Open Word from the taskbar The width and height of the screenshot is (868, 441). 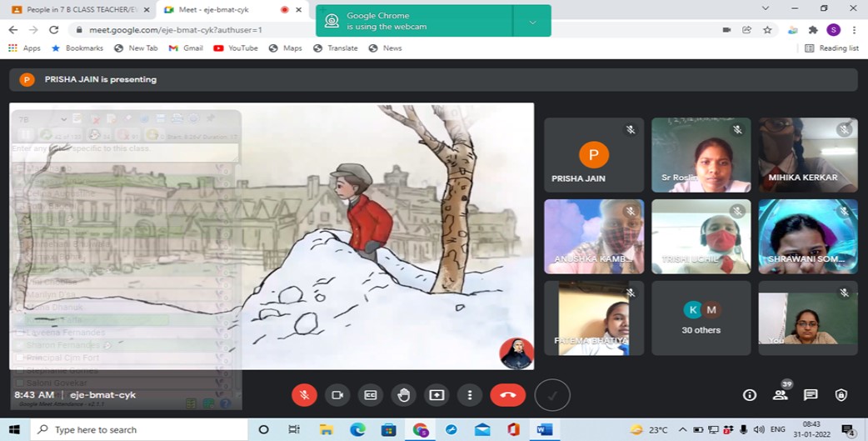(x=545, y=429)
